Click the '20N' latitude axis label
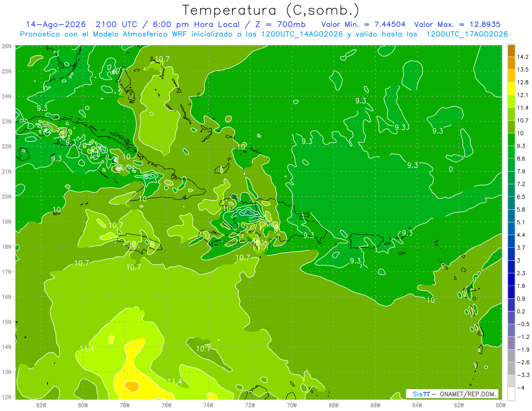The image size is (532, 411). click(x=6, y=196)
